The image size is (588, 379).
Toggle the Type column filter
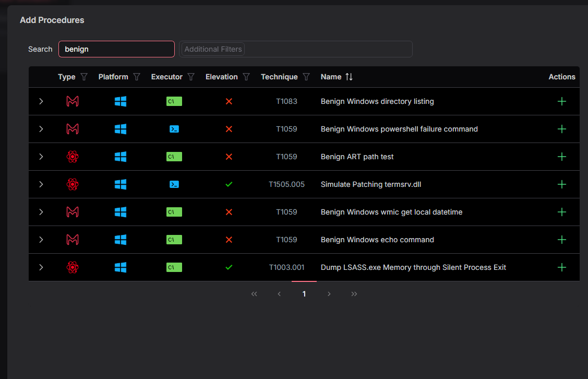point(83,77)
